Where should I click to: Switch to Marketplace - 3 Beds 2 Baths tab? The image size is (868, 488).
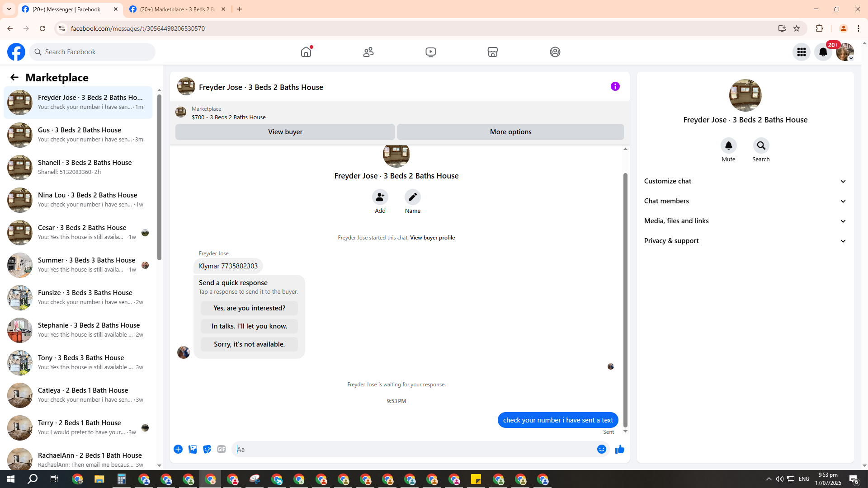tap(178, 9)
